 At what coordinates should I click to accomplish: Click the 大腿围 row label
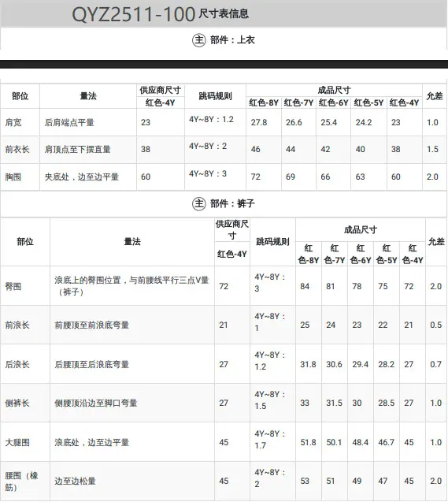tap(17, 442)
